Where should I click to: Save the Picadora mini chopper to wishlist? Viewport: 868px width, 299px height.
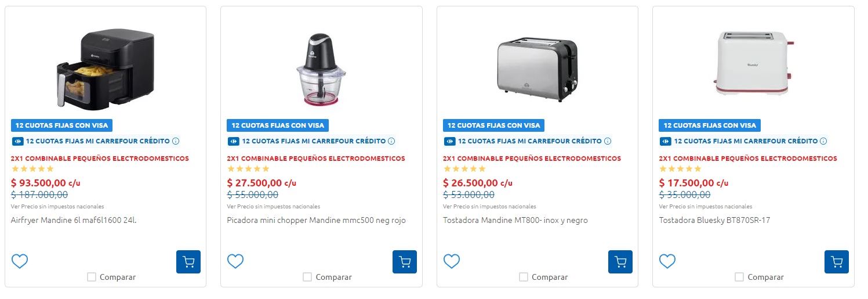tap(235, 261)
